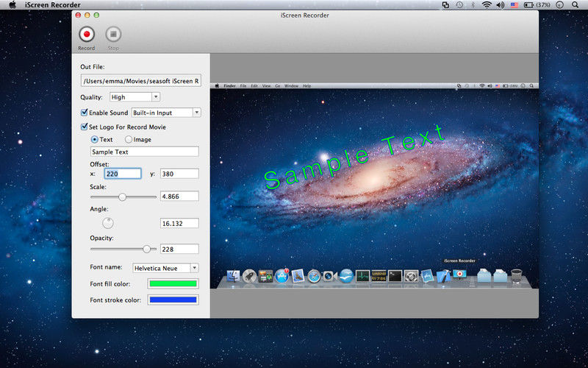The height and width of the screenshot is (368, 588).
Task: Click Trash icon in preview dock
Action: point(517,275)
